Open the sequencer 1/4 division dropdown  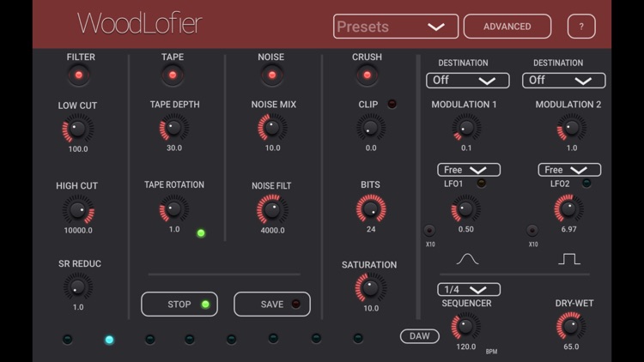(469, 289)
